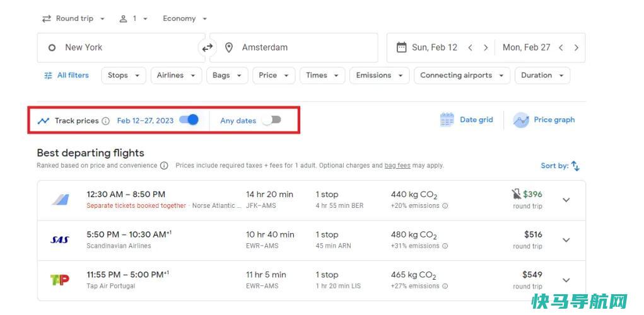Click origin circle icon in New York field
The width and height of the screenshot is (644, 315).
pos(52,48)
